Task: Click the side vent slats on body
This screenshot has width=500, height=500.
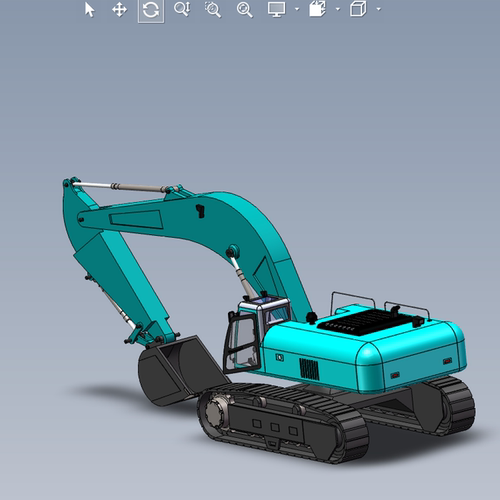Action: (309, 369)
